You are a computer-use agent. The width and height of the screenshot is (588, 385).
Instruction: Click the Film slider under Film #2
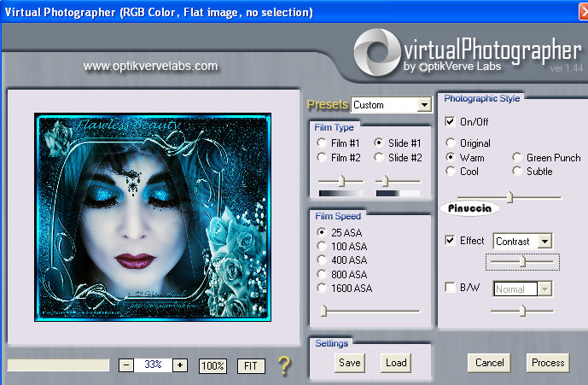(x=341, y=181)
